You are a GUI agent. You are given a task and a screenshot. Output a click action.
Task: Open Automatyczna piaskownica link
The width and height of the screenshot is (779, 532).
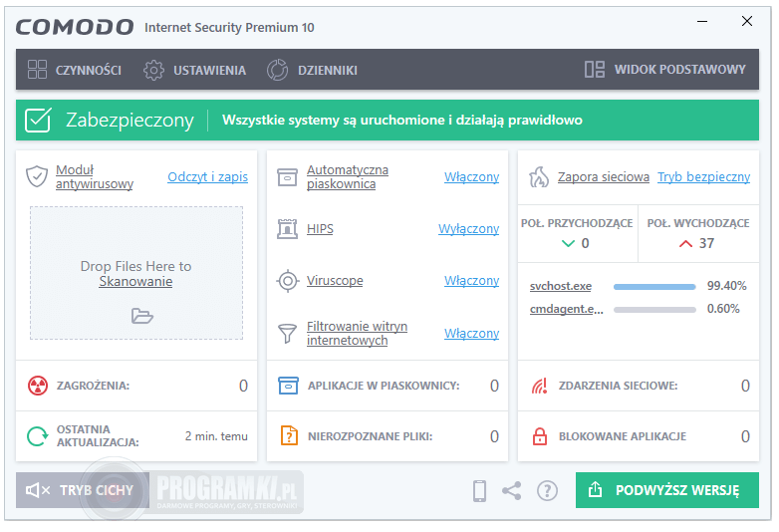(x=348, y=177)
